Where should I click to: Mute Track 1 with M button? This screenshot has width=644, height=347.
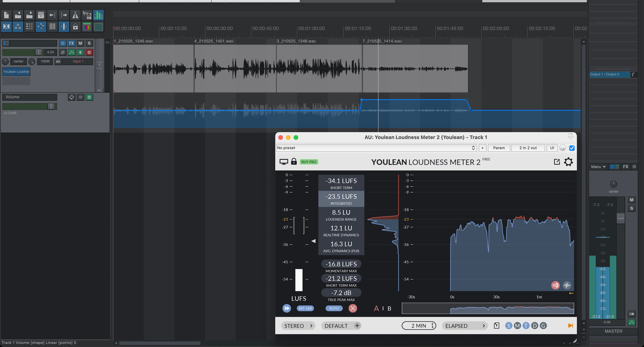coord(80,43)
